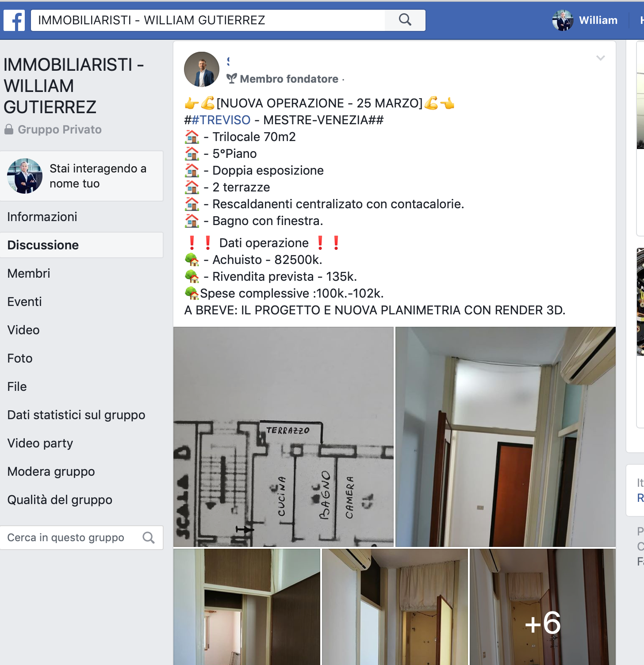Click the interacting-as profile avatar in sidebar
644x665 pixels.
[25, 176]
